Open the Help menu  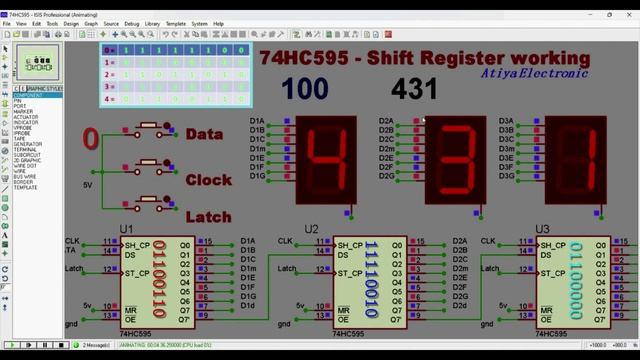tap(218, 24)
